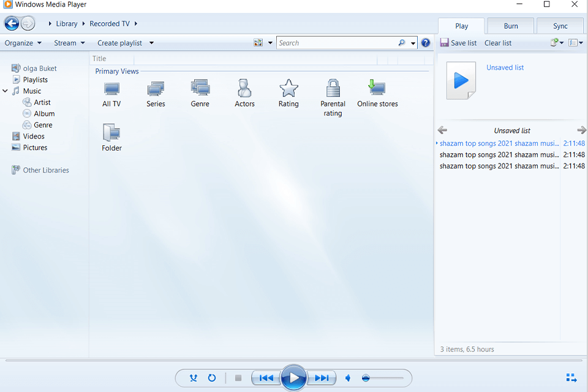Mute the volume

[x=348, y=378]
